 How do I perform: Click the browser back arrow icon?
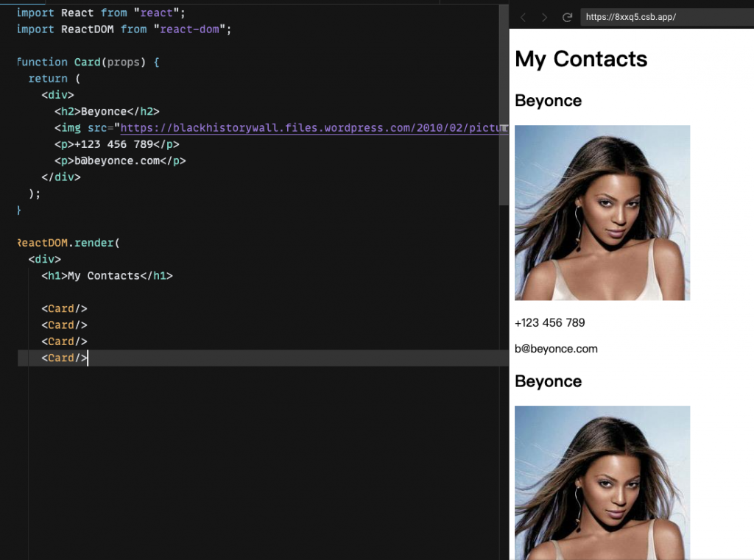pos(524,18)
